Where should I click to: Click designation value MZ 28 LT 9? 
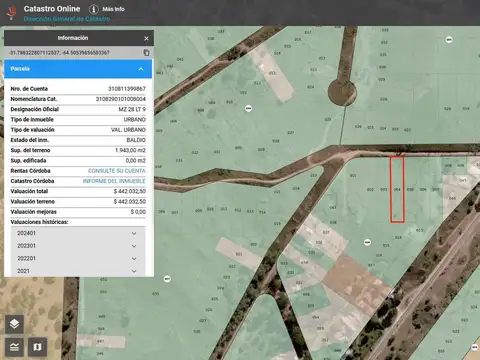coord(132,109)
